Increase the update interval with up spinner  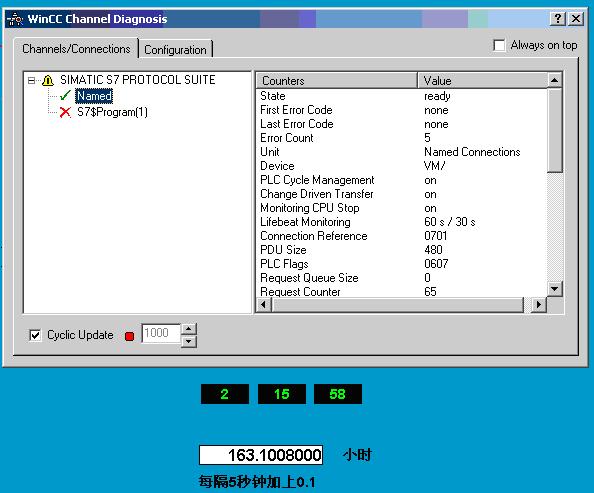pyautogui.click(x=189, y=329)
